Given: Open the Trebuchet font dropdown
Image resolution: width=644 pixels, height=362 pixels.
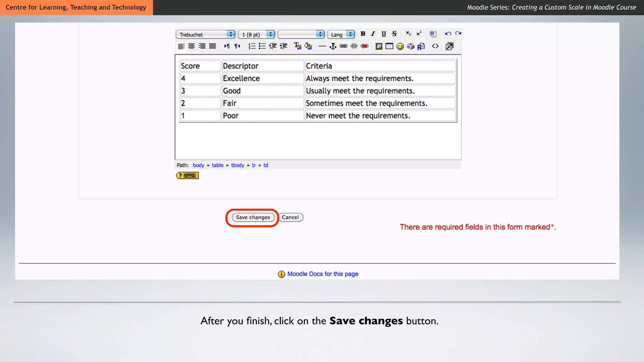Looking at the screenshot, I should 206,34.
